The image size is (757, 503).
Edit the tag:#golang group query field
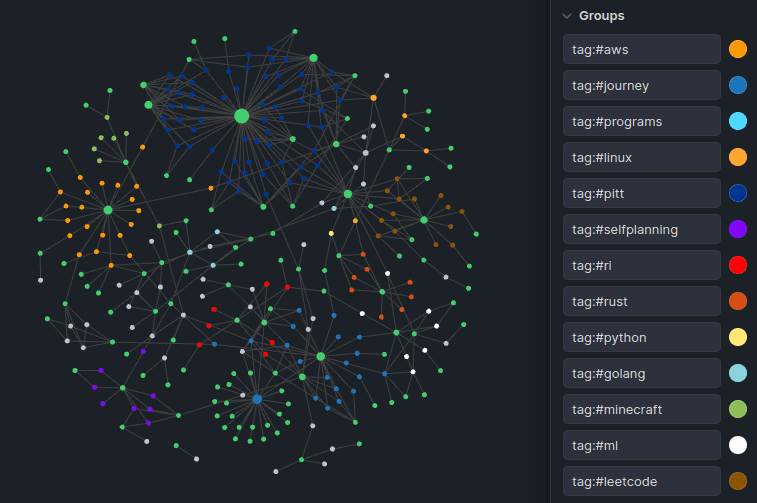(x=642, y=373)
